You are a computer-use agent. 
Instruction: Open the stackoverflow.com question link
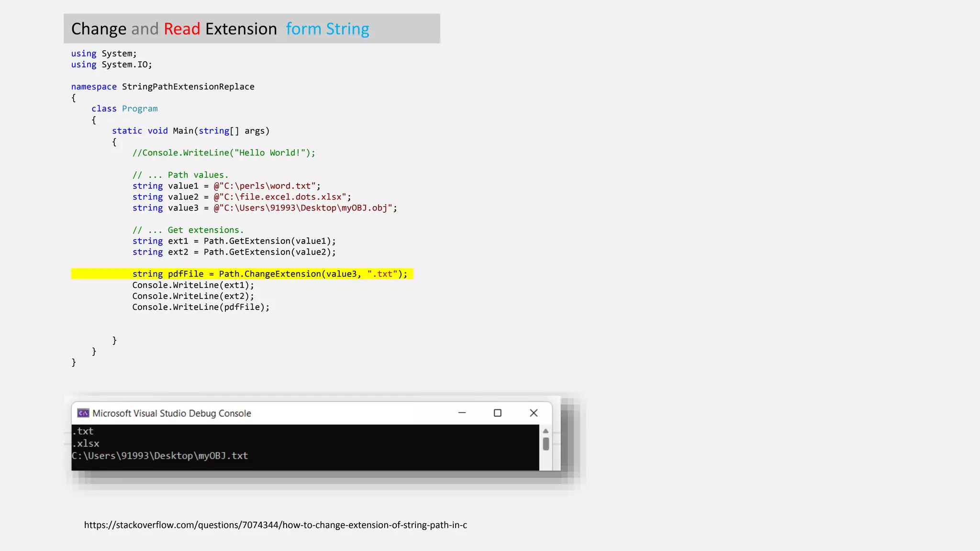click(275, 525)
